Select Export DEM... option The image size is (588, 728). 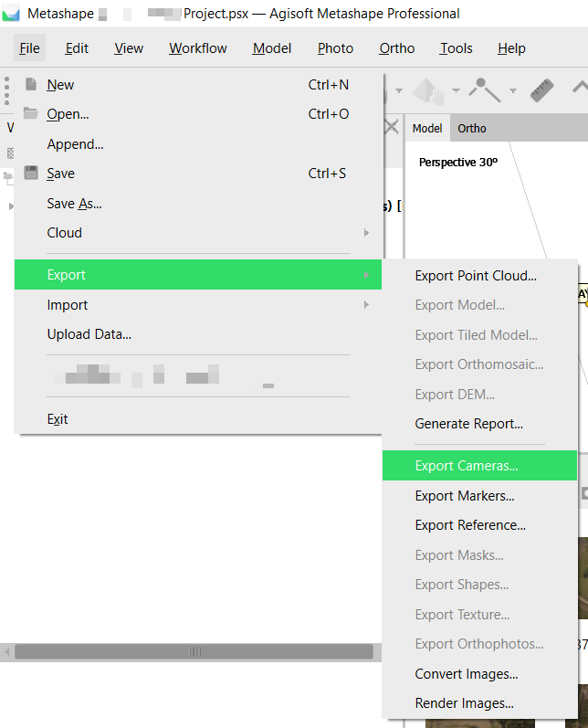pyautogui.click(x=480, y=395)
